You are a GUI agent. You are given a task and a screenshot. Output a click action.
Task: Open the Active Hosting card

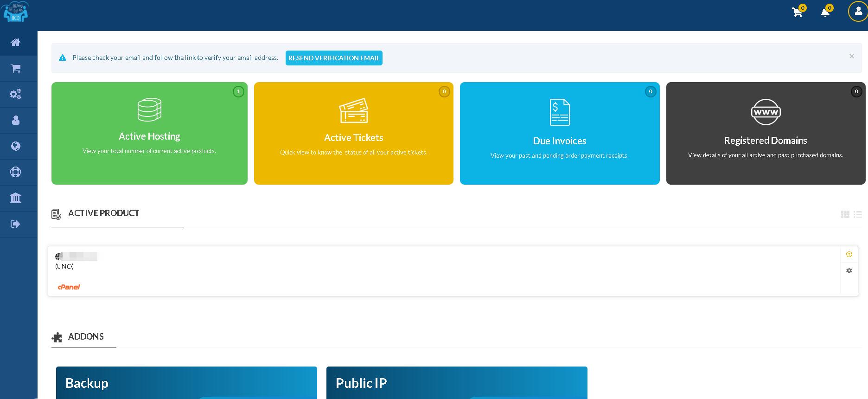click(x=149, y=134)
